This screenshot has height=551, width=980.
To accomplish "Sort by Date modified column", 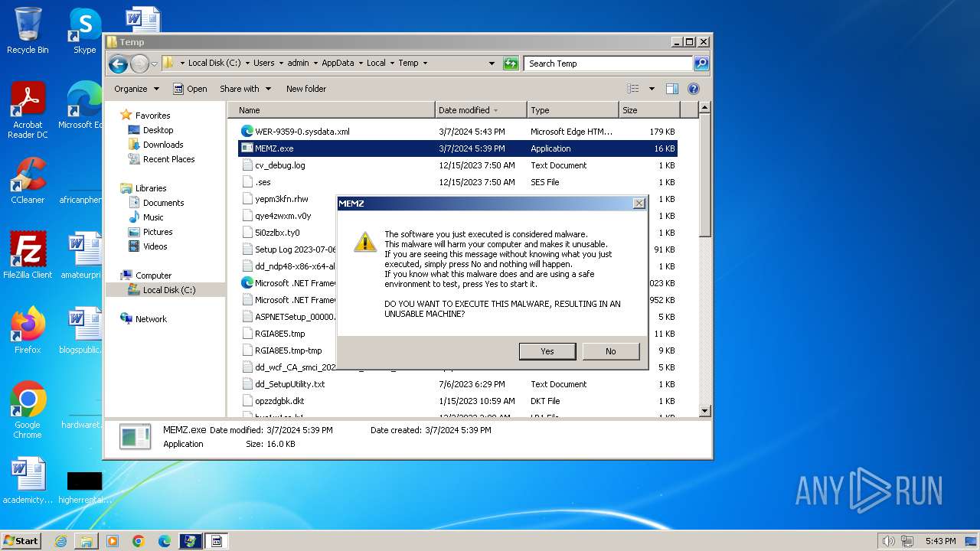I will pos(481,110).
